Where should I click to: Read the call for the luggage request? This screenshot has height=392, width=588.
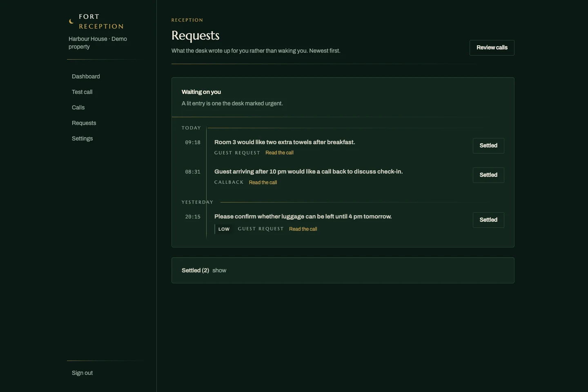[303, 229]
